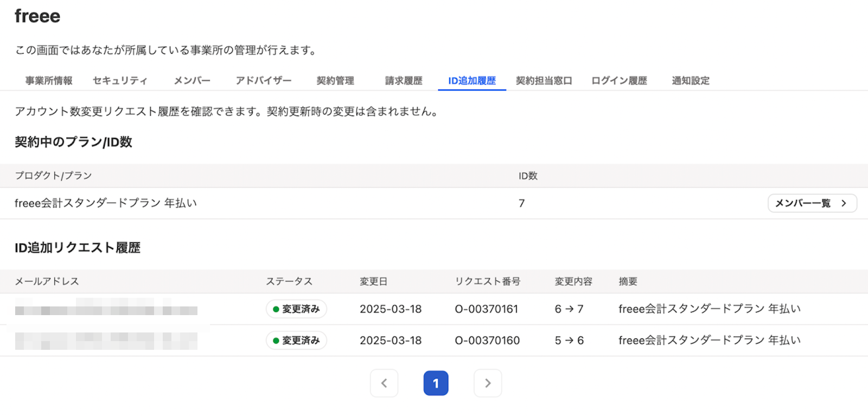
Task: Click the リクエスト番号 column header
Action: coord(488,281)
